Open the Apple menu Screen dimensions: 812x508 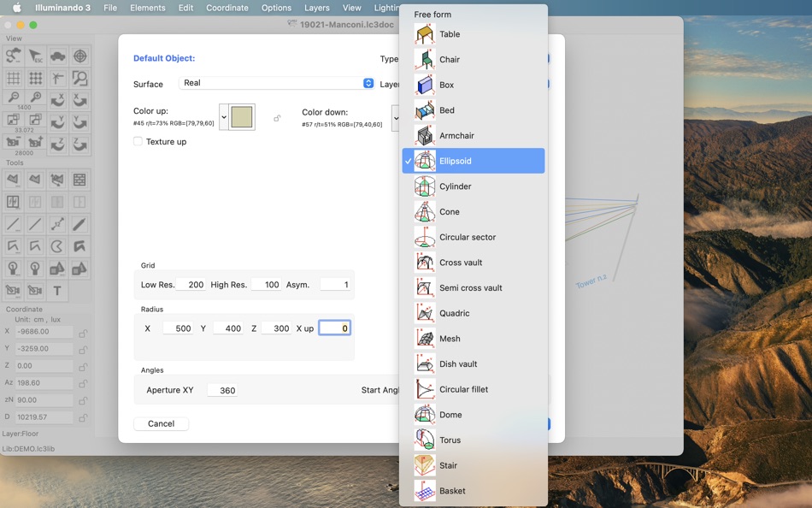(x=16, y=8)
